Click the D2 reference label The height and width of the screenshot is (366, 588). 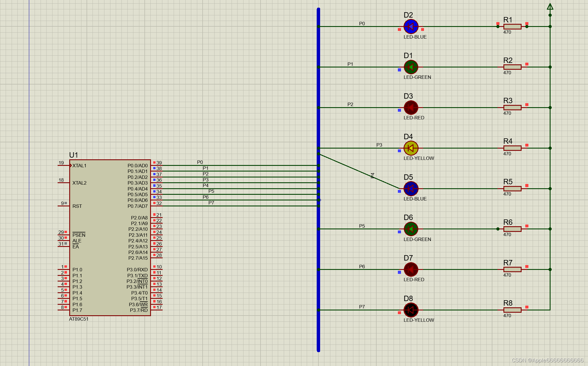pyautogui.click(x=408, y=15)
